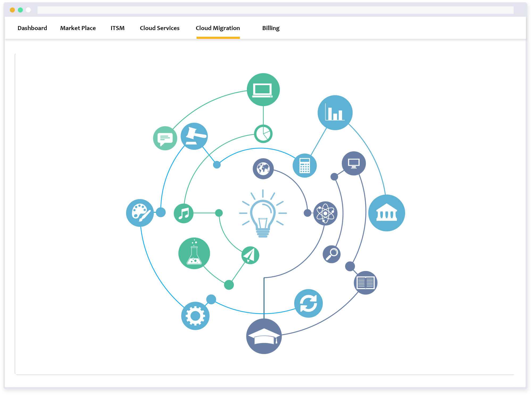Click the paper plane icon
Image resolution: width=532 pixels, height=395 pixels.
tap(250, 255)
